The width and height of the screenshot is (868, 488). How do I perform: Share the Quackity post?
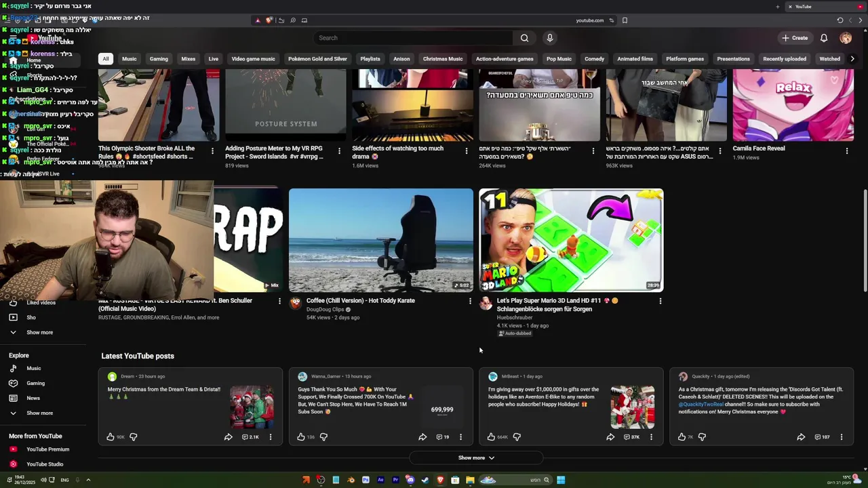click(801, 437)
